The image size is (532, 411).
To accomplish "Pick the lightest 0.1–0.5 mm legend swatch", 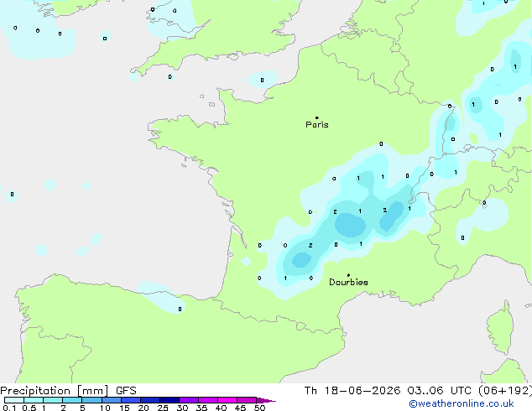I will click(14, 400).
